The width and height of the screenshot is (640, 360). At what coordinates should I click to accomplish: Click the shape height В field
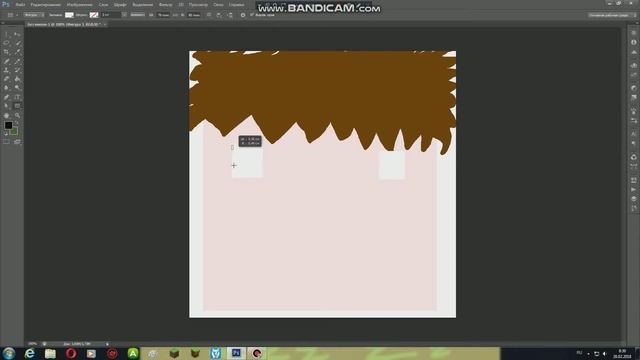click(x=194, y=15)
